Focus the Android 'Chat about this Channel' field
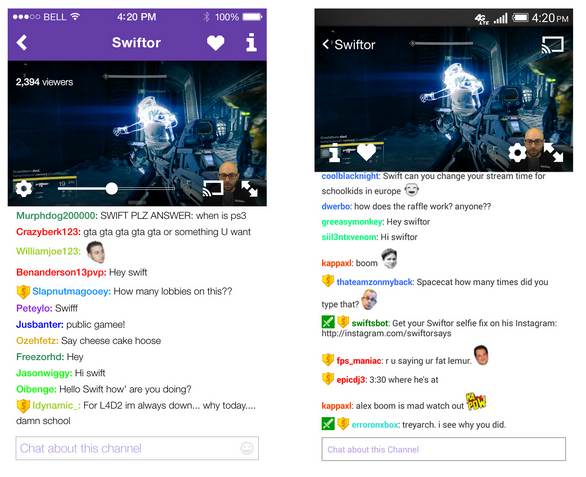Image resolution: width=586 pixels, height=477 pixels. click(444, 449)
